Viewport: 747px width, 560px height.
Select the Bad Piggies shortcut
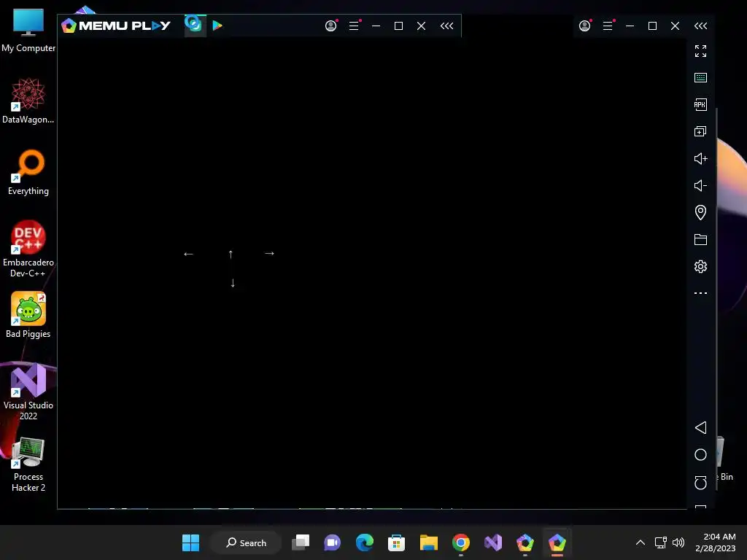click(28, 315)
